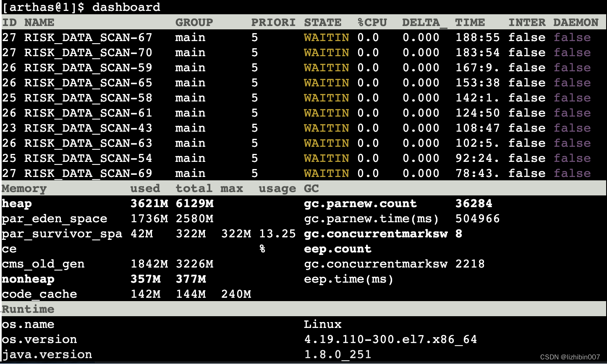Click time value 108:47
Viewport: 607px width, 364px height.
click(x=478, y=128)
